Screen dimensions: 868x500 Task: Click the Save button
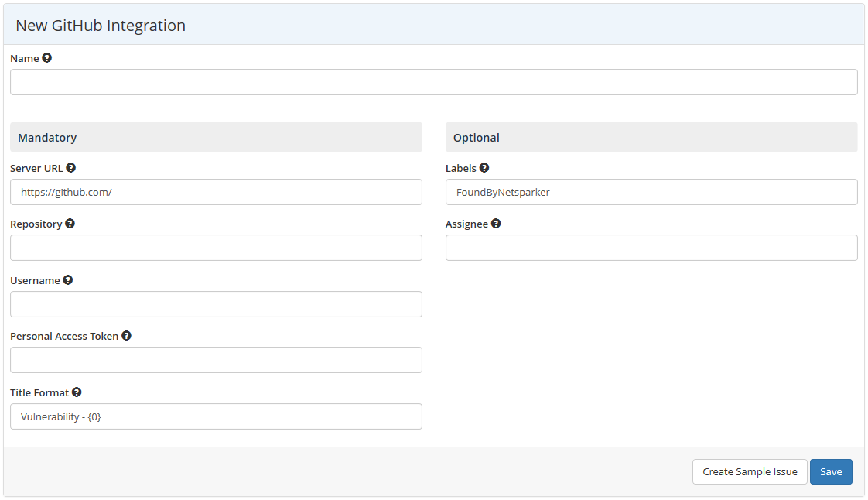(x=831, y=471)
